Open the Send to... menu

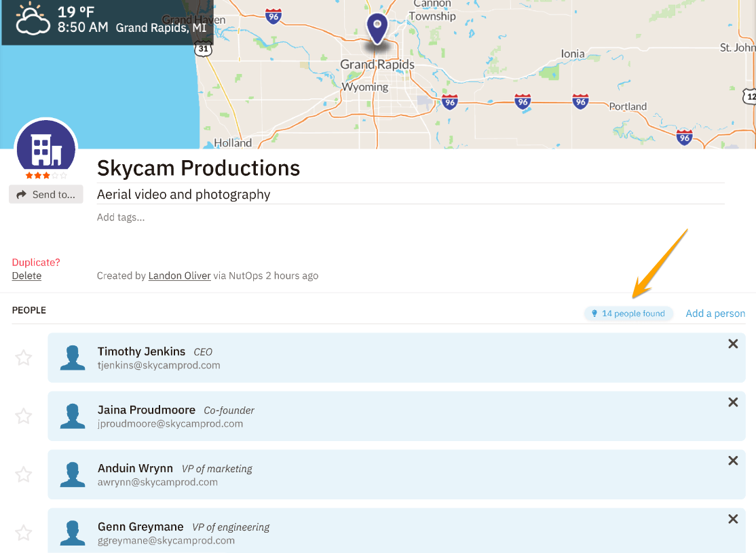46,195
